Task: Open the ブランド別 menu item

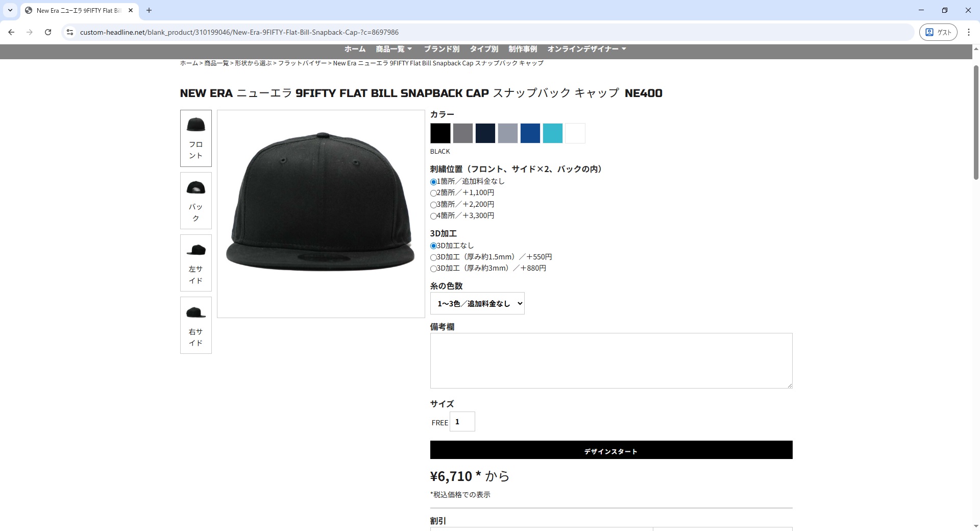Action: [x=442, y=49]
